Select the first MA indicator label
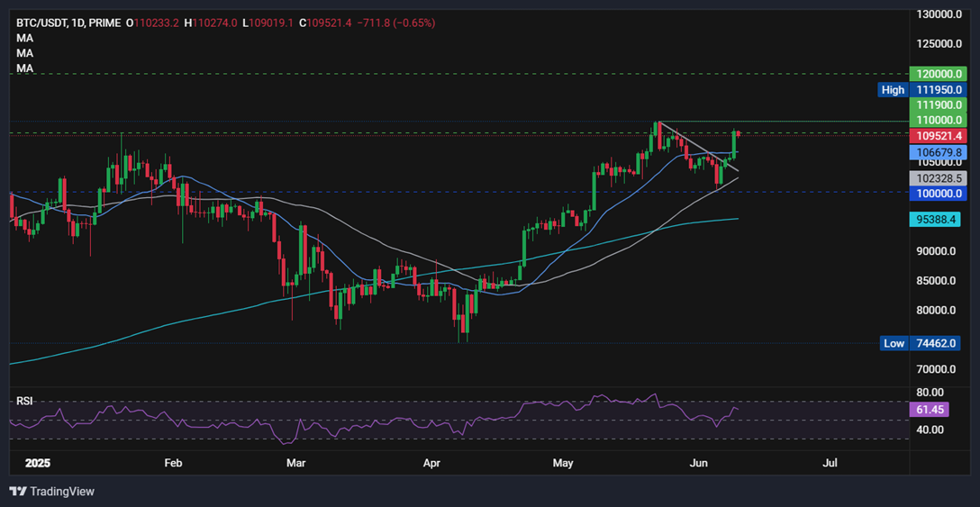Viewport: 980px width, 507px height. point(25,38)
